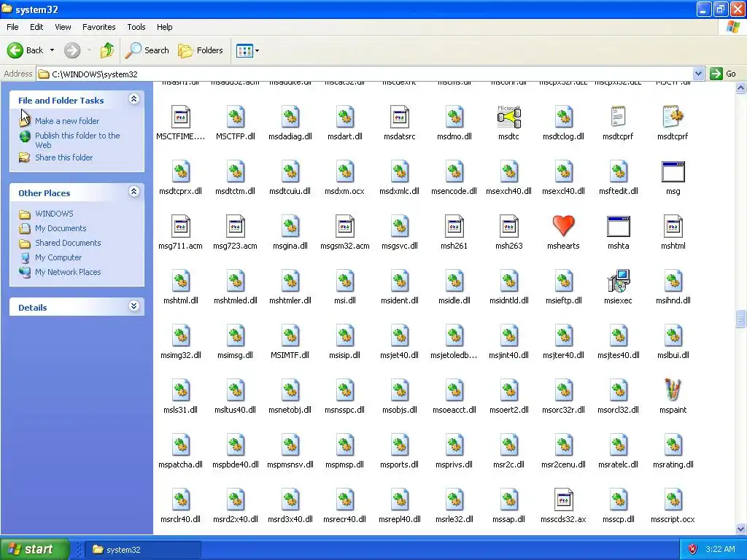The image size is (747, 560).
Task: Collapse the File and Folder Tasks panel
Action: pos(134,99)
